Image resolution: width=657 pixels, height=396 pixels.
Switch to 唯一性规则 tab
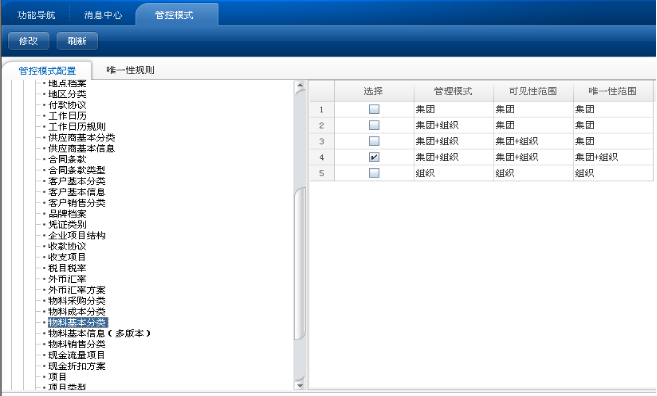tap(130, 70)
